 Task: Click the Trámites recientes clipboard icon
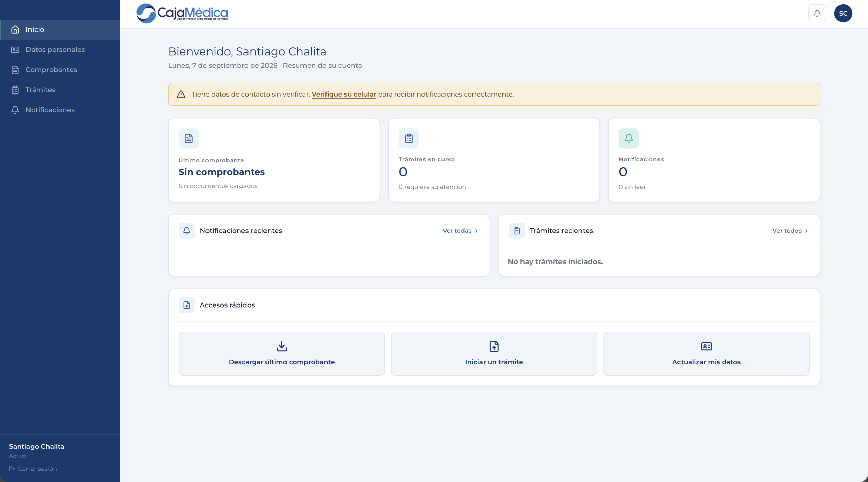click(516, 231)
